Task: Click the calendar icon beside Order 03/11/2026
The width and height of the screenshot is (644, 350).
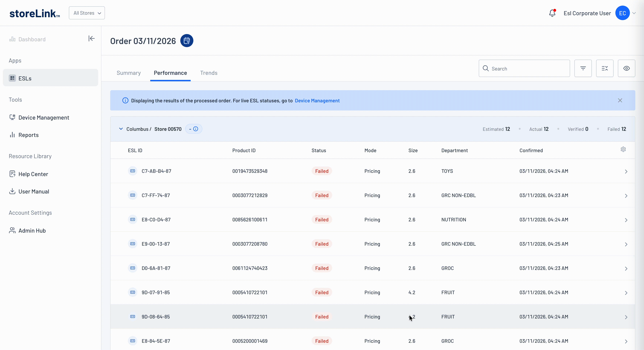Action: (187, 41)
